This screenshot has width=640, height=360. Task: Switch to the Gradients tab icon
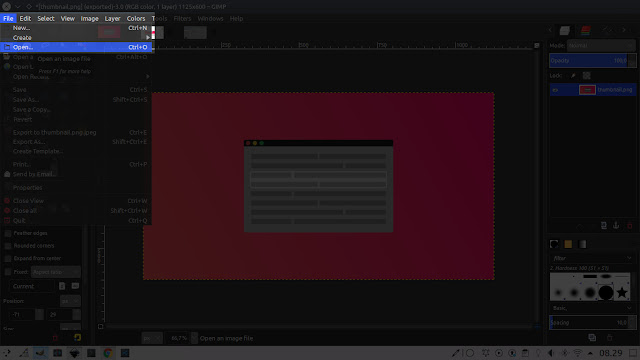582,244
